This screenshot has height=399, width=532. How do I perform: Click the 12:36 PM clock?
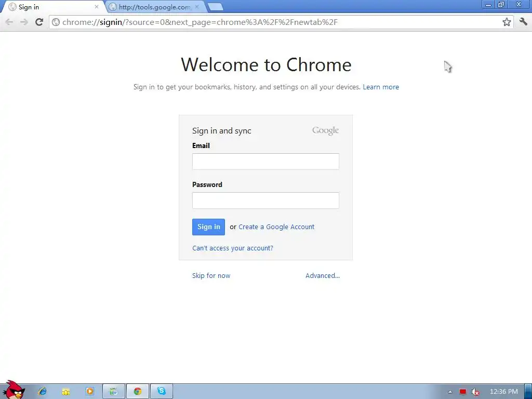tap(504, 392)
